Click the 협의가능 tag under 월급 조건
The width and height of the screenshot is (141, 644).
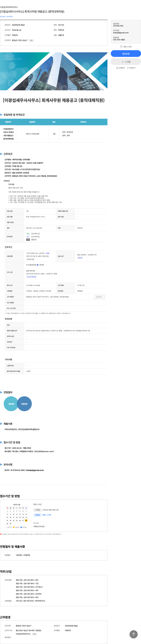80,258
